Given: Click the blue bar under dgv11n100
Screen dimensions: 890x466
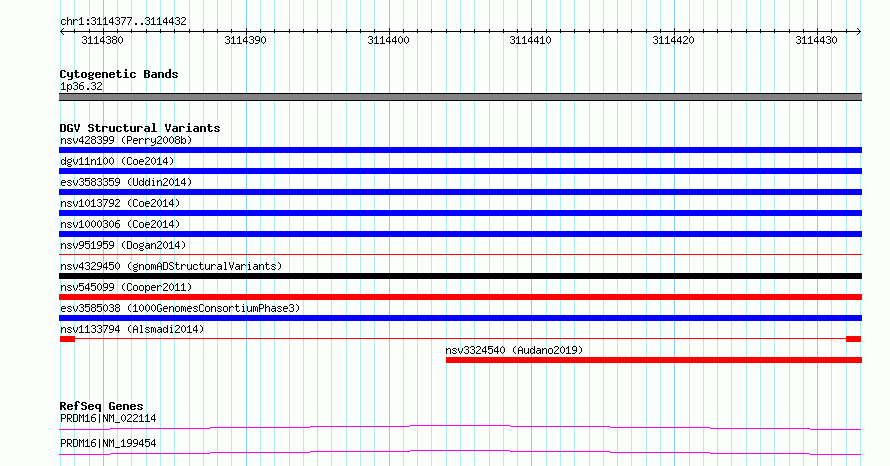Looking at the screenshot, I should click(x=460, y=171).
